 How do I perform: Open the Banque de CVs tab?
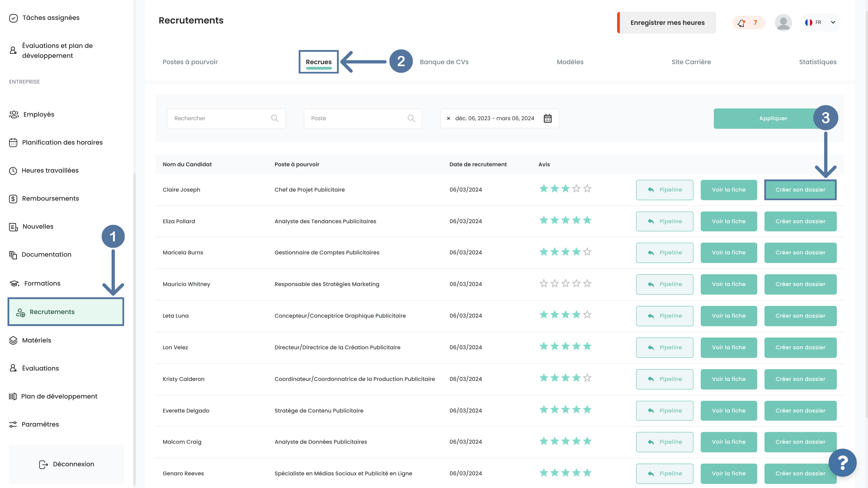click(444, 62)
